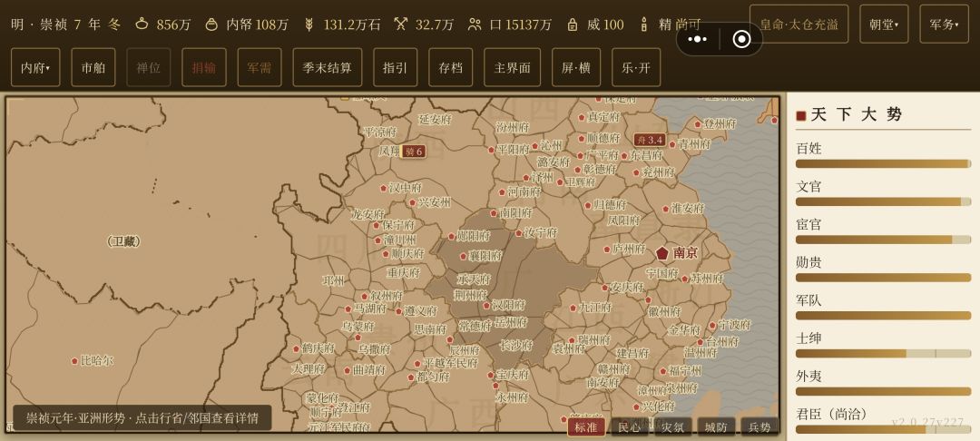Click the grain stock wheat icon

coord(309,24)
